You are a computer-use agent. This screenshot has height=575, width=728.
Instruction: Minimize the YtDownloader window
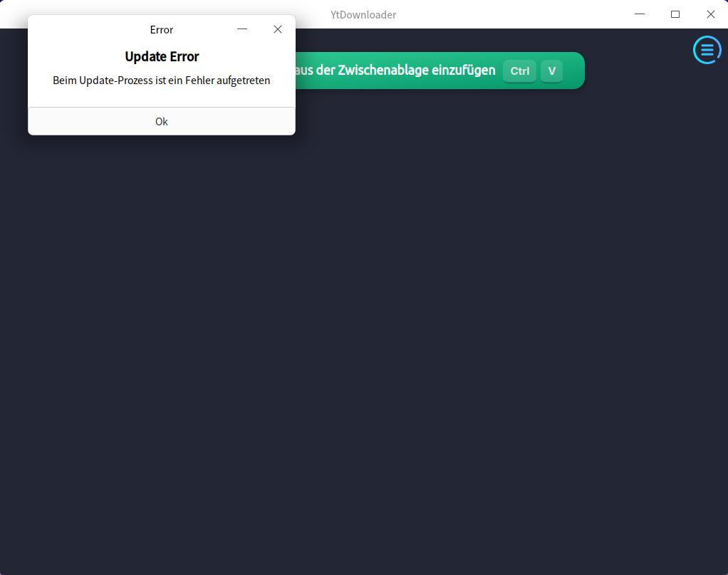[640, 14]
